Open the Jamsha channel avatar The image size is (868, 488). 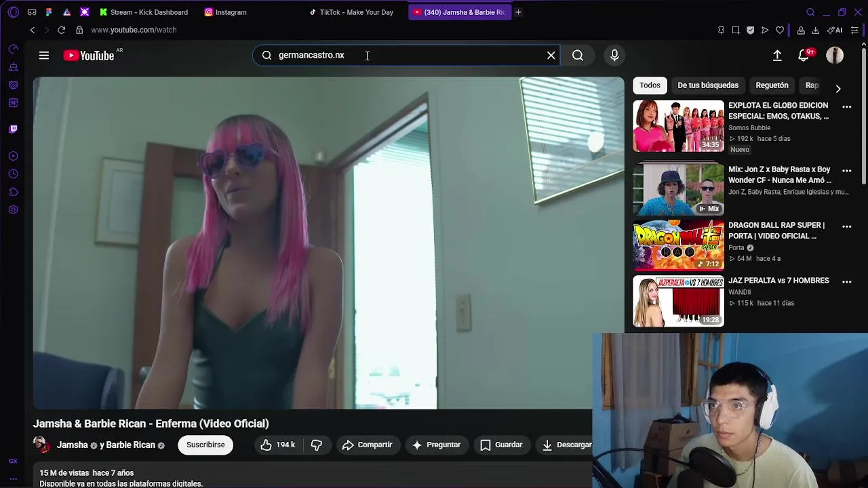[x=41, y=445]
